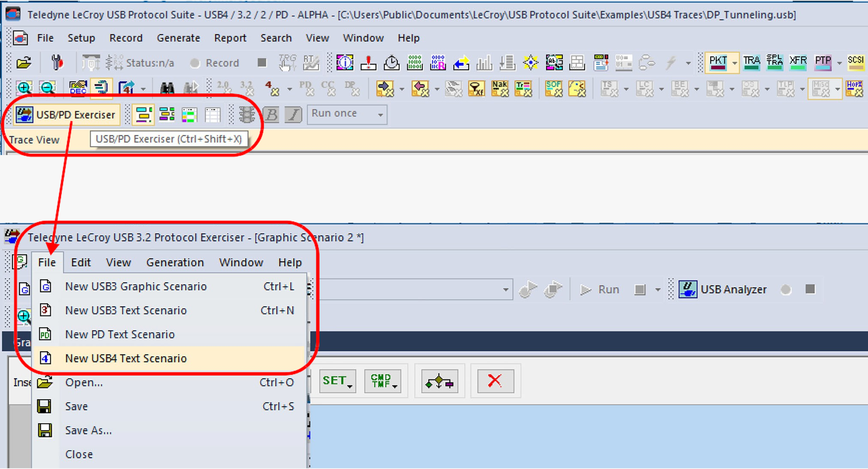Image resolution: width=868 pixels, height=469 pixels.
Task: Click the Record button
Action: coord(214,63)
